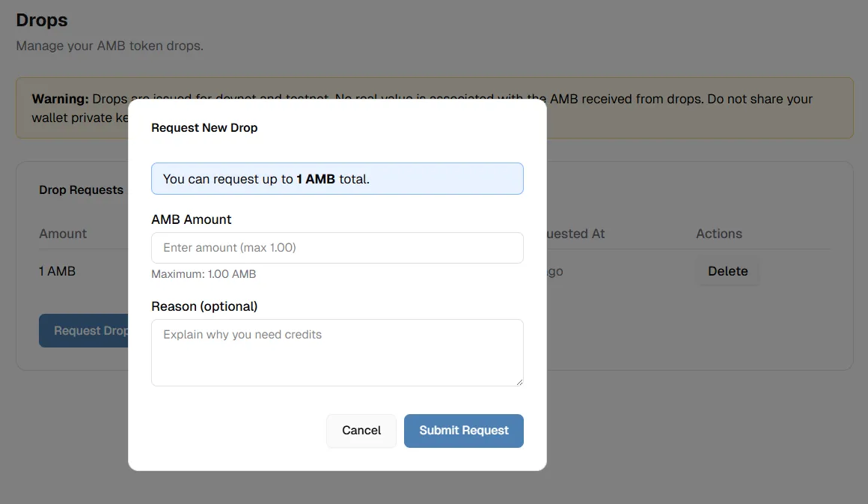Click the Reason (optional) label
Screen dimensions: 868x504
click(204, 306)
